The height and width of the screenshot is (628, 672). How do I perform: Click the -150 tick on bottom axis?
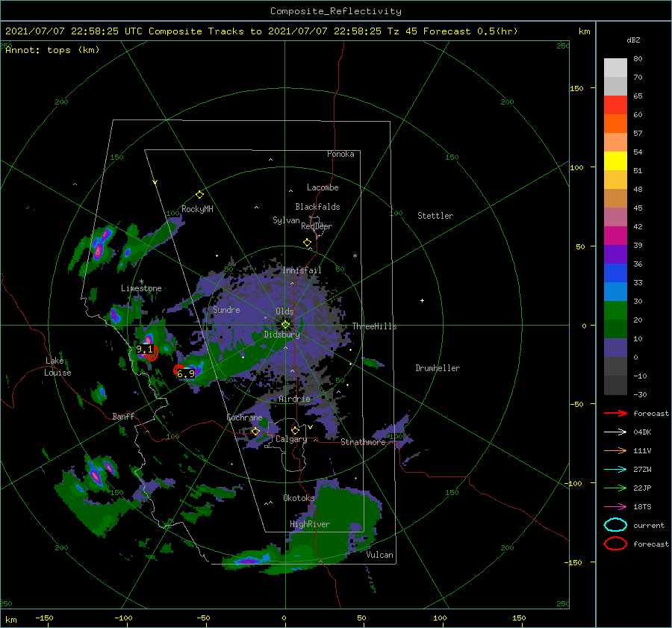pos(44,618)
